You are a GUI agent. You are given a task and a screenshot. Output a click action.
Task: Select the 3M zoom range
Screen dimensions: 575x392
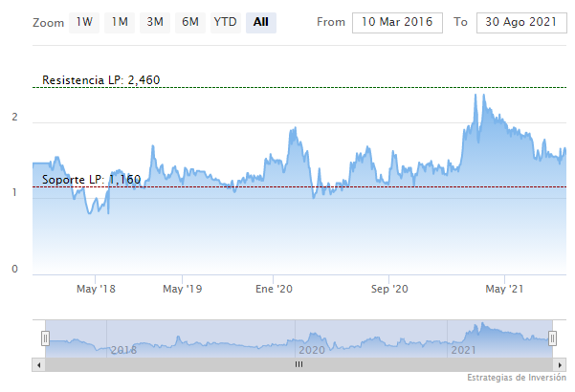coord(155,23)
